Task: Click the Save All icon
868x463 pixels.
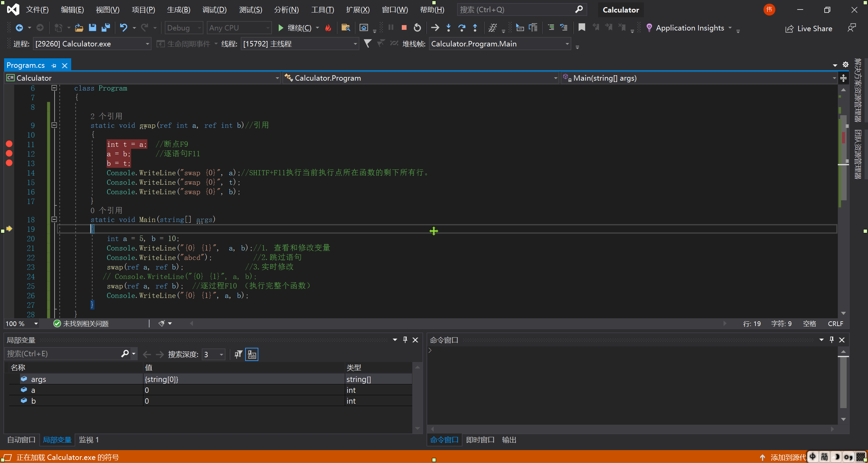Action: coord(106,28)
